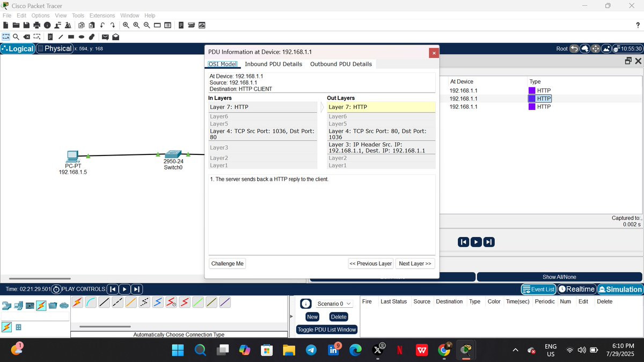Click the Paste toolbar icon
644x362 pixels.
pyautogui.click(x=92, y=25)
